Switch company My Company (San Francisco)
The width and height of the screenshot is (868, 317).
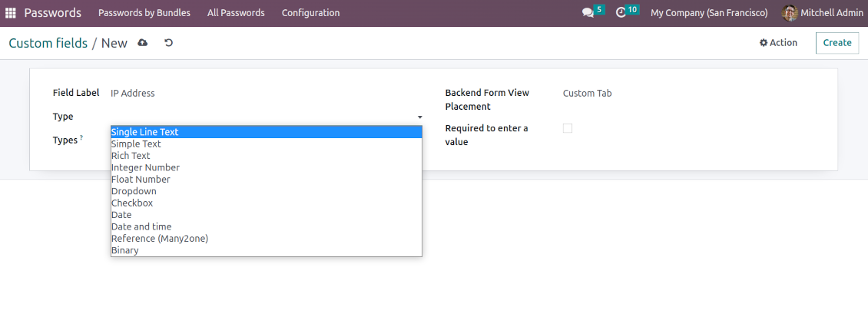point(709,13)
